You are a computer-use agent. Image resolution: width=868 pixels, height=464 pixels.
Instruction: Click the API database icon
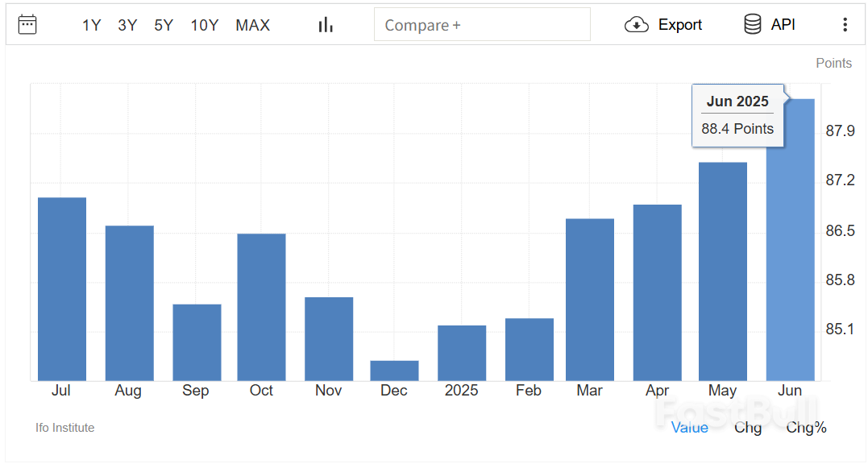tap(753, 25)
